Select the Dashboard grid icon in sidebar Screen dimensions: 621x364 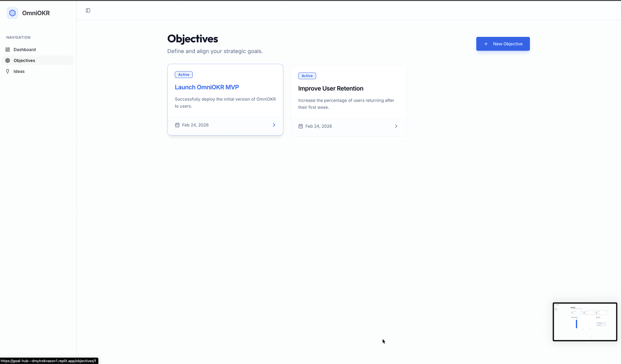[x=7, y=50]
